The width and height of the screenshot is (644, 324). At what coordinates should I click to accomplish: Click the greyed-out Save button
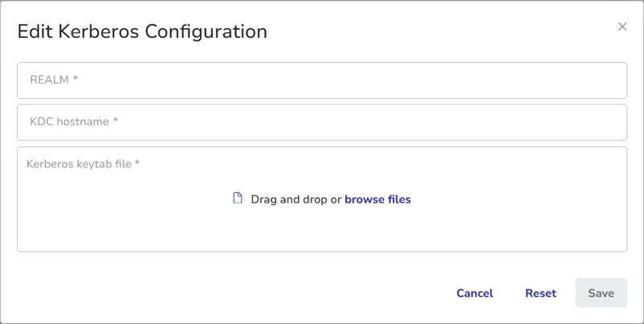[601, 293]
